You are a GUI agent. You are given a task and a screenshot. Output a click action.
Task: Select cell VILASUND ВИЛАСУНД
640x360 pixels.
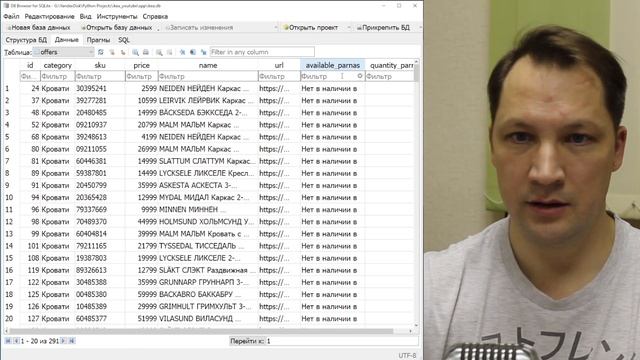pyautogui.click(x=208, y=319)
